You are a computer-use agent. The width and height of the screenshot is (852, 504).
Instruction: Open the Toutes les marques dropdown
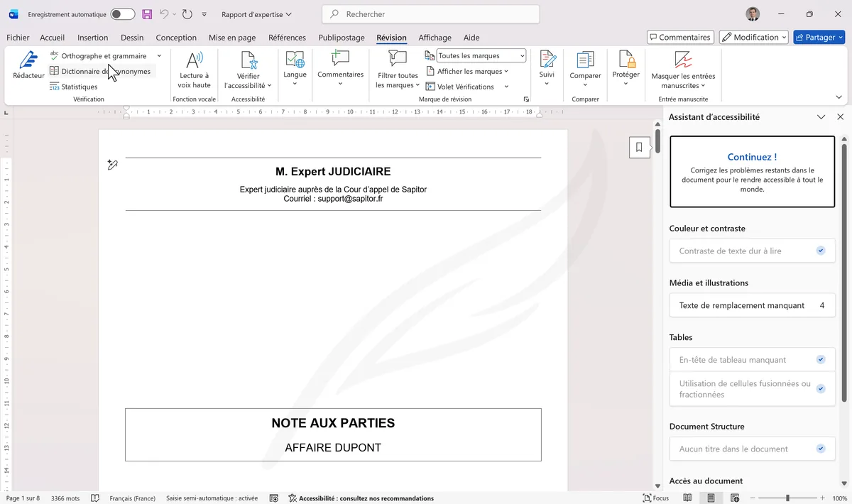(481, 56)
